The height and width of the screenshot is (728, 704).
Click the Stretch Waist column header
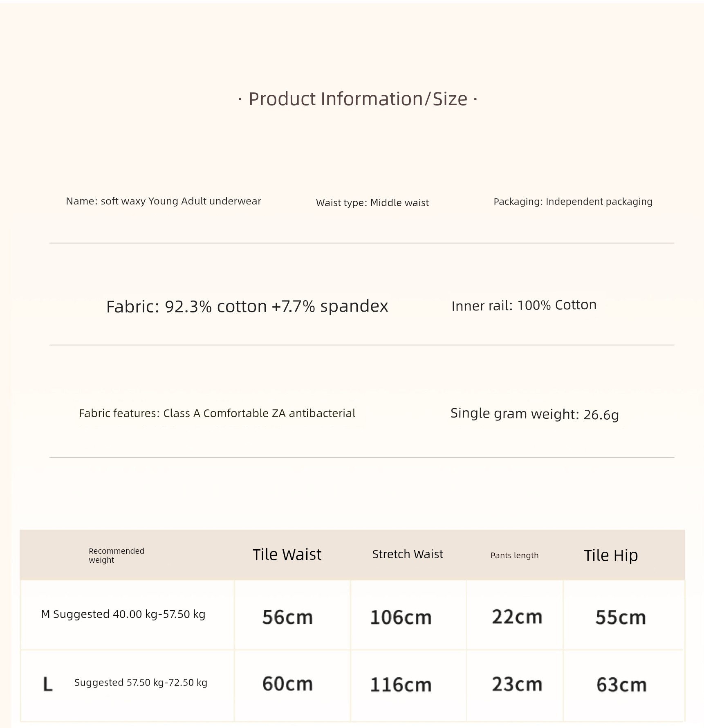click(x=408, y=555)
